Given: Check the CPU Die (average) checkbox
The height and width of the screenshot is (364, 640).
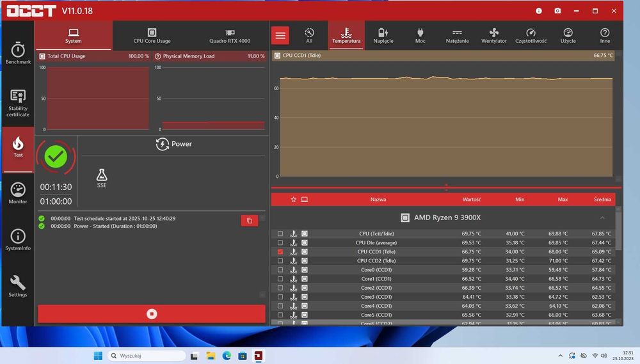Looking at the screenshot, I should coord(280,243).
